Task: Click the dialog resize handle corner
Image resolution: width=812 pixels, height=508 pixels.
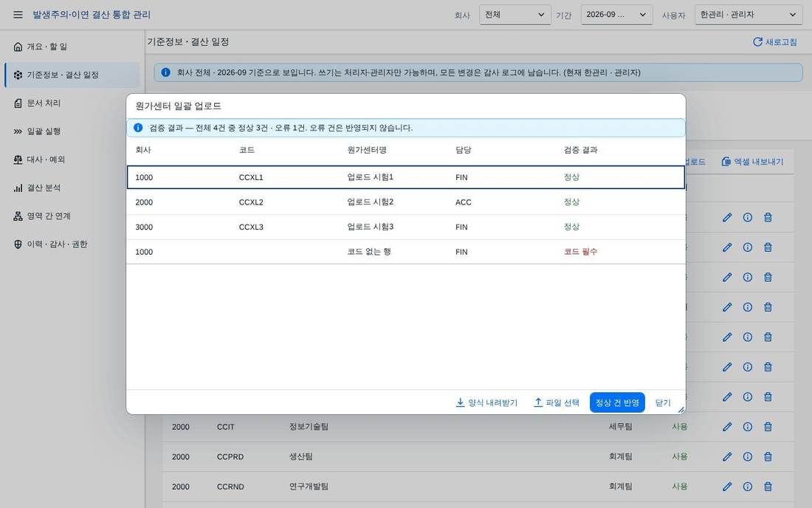Action: [681, 410]
